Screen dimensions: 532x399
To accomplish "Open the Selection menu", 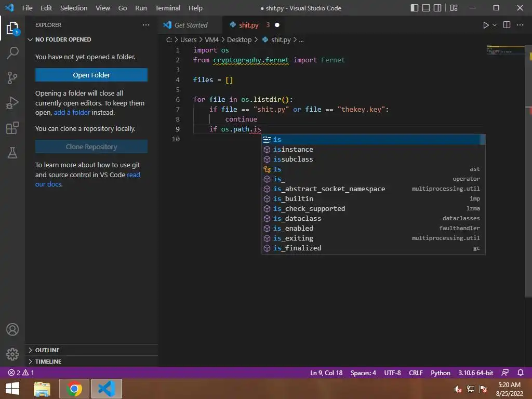I will [74, 8].
